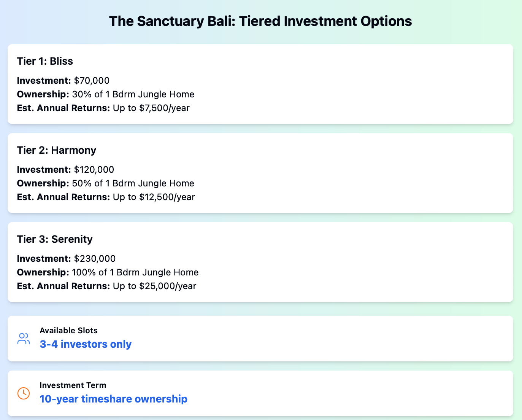Screen dimensions: 522x420
Task: Click the Tiered Investment Options page title
Action: (260, 21)
